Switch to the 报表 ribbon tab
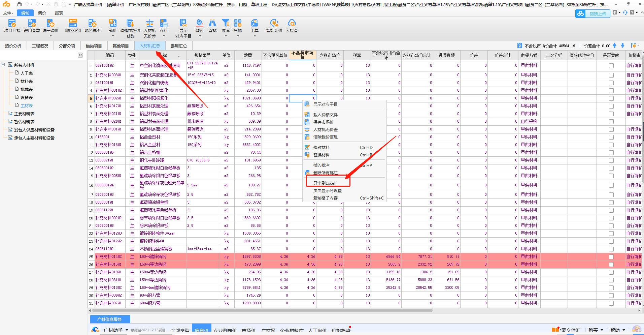This screenshot has width=644, height=335. point(59,13)
